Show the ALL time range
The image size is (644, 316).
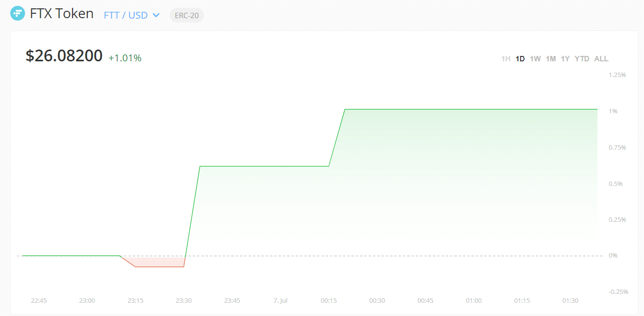[x=601, y=59]
